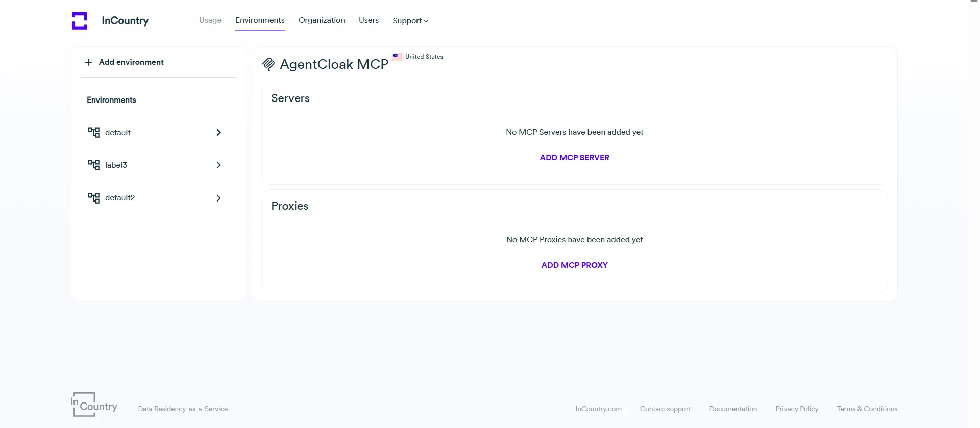Expand the default2 environment chevron
The width and height of the screenshot is (980, 428).
pos(218,198)
